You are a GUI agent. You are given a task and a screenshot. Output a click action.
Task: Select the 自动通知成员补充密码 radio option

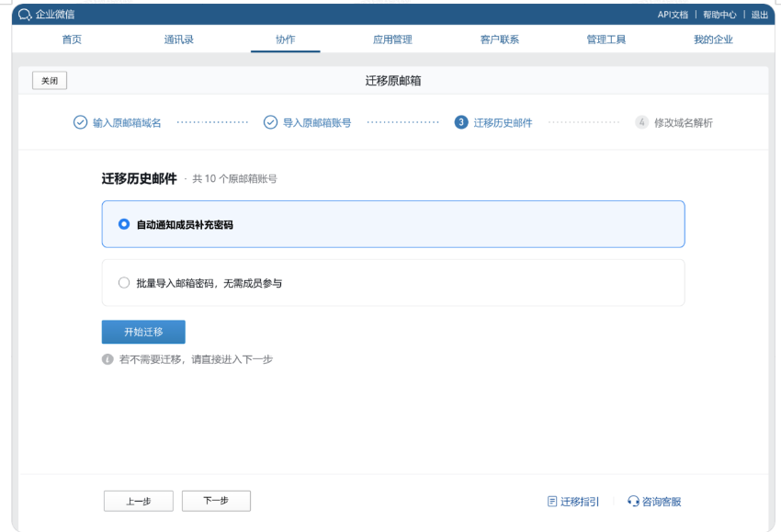[123, 223]
